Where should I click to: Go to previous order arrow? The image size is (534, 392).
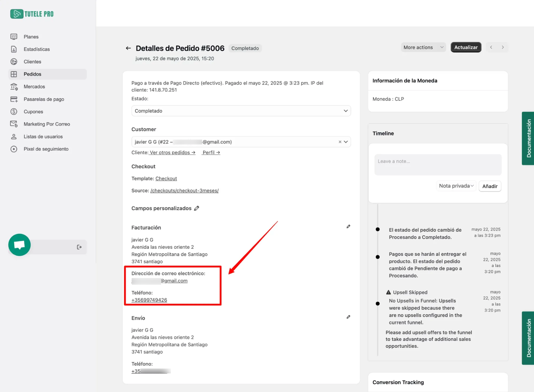tap(491, 47)
